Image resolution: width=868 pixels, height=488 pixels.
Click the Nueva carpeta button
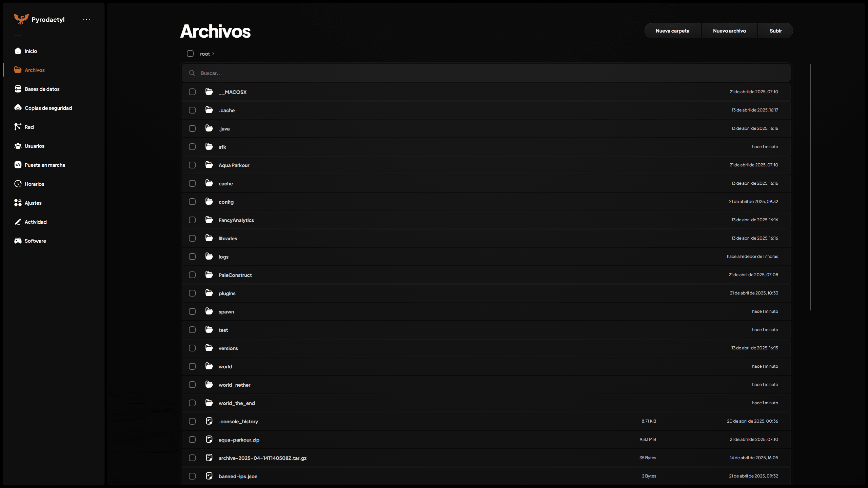tap(672, 31)
